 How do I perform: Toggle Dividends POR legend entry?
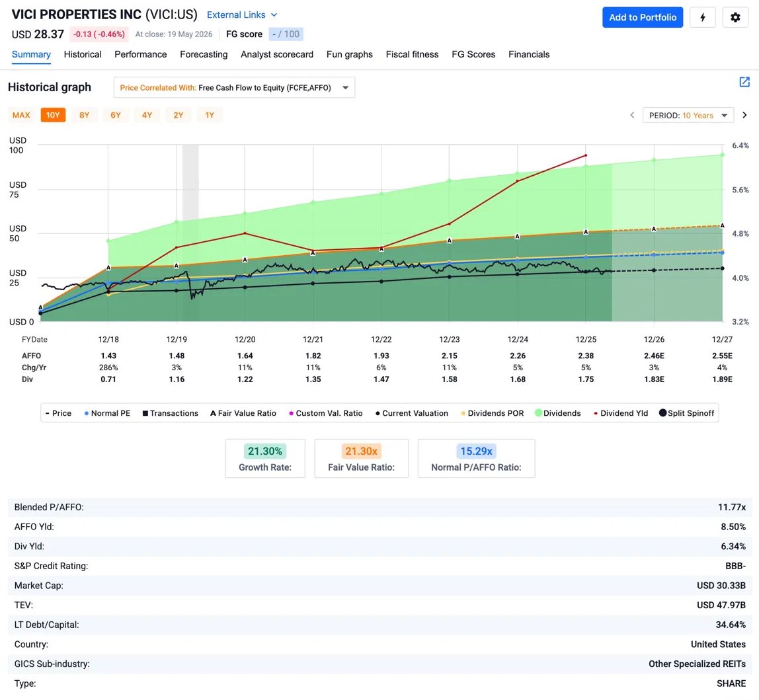(x=492, y=413)
